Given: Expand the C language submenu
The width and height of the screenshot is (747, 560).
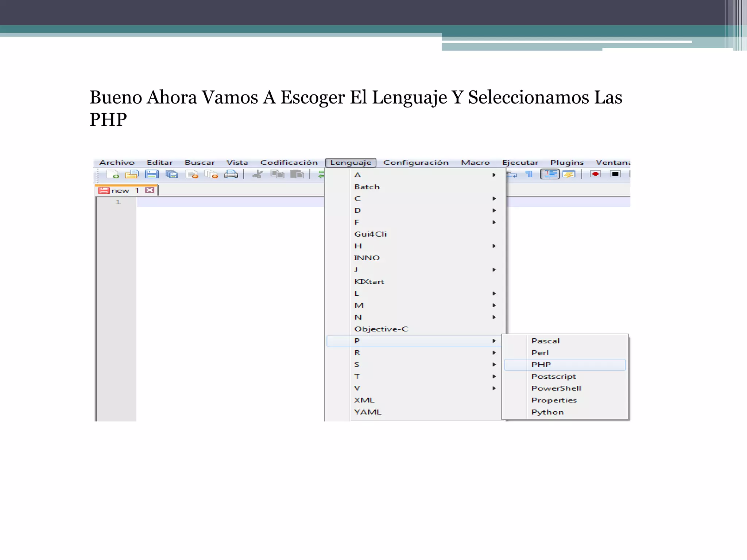Looking at the screenshot, I should 415,199.
